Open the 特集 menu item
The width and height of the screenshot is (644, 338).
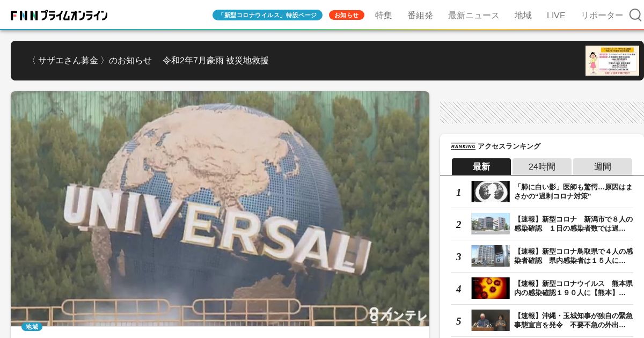point(384,15)
